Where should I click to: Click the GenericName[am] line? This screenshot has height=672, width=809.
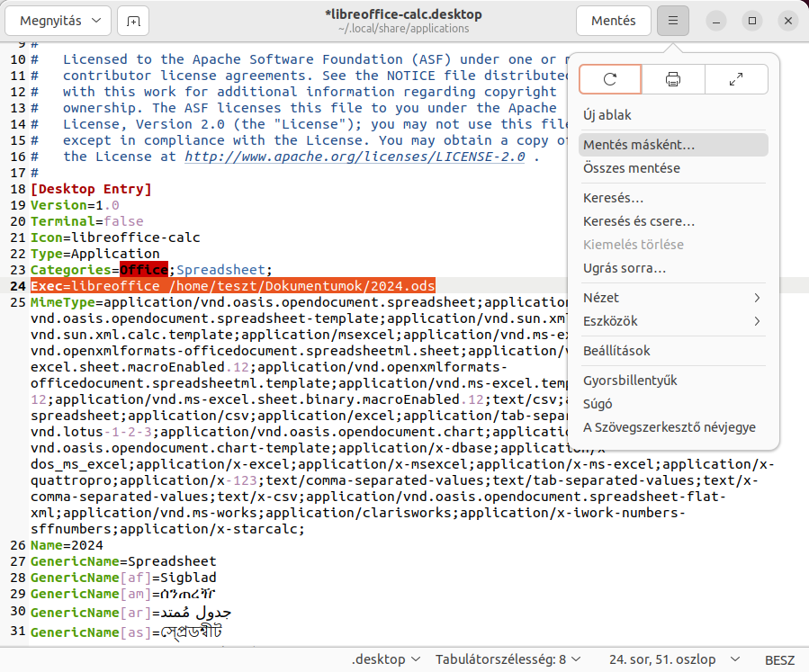click(122, 594)
